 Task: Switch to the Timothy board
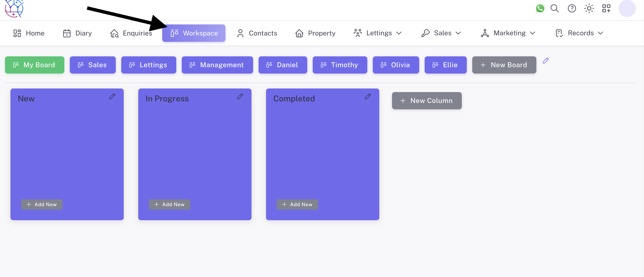point(339,65)
